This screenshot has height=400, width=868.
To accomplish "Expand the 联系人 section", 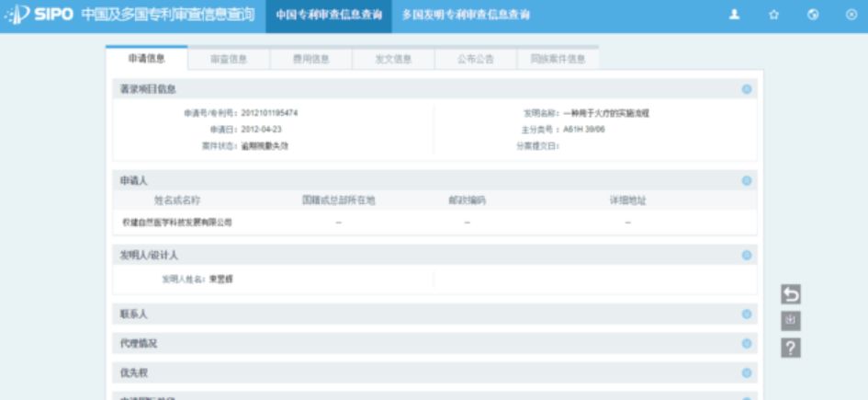I will pos(747,314).
